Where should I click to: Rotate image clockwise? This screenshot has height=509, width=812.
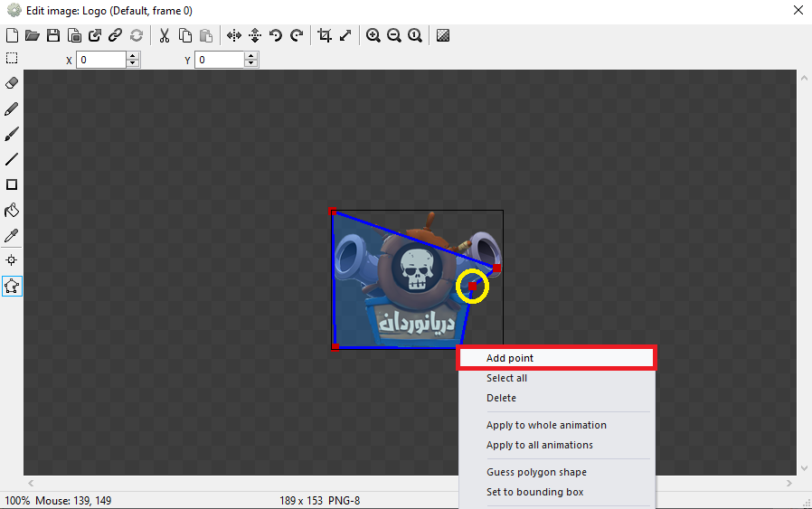pos(297,35)
